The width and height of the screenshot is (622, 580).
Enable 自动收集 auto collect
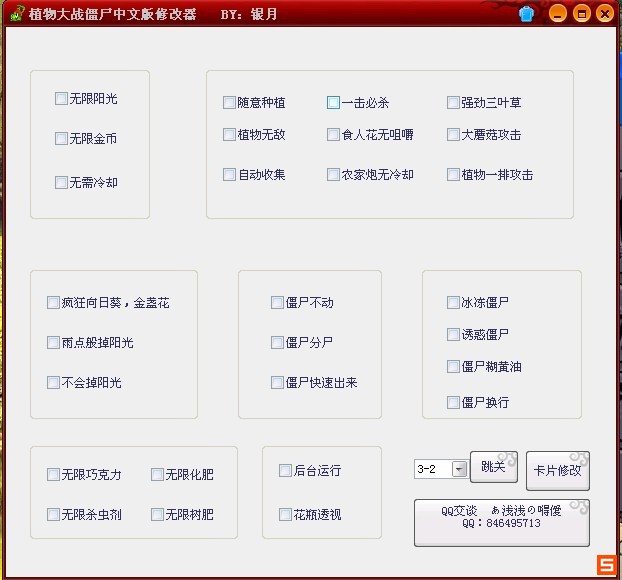coord(229,175)
